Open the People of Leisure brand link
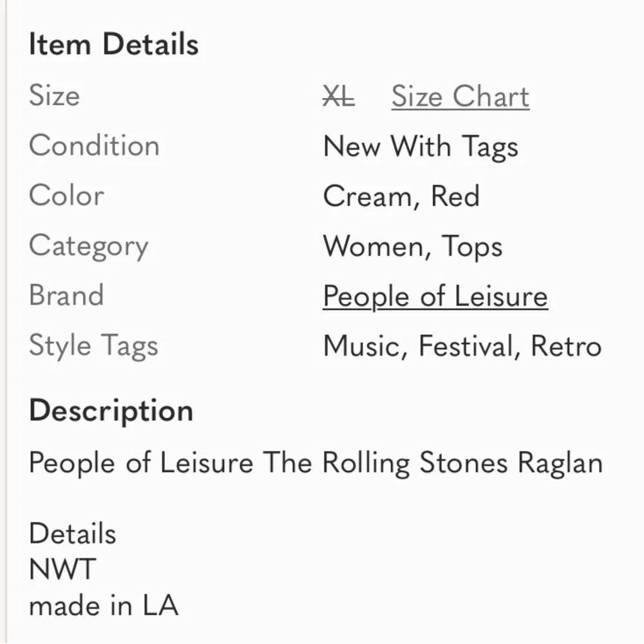This screenshot has width=644, height=644. (435, 296)
